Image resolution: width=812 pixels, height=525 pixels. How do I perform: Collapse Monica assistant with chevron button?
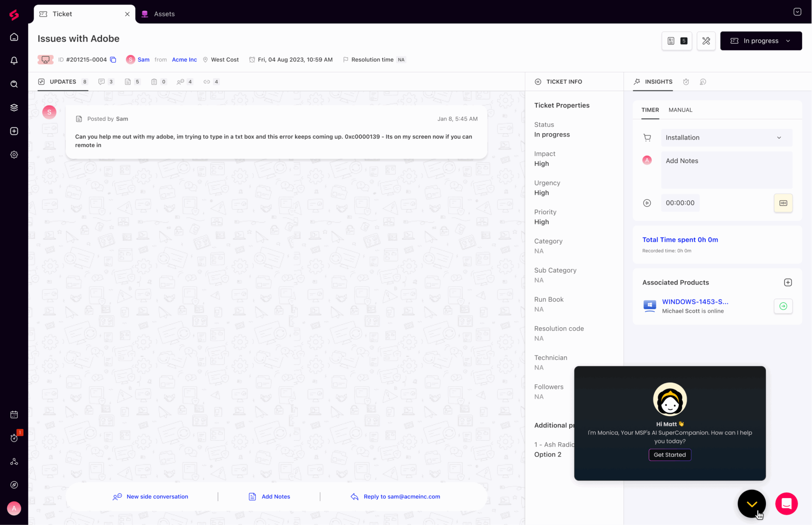coord(752,504)
